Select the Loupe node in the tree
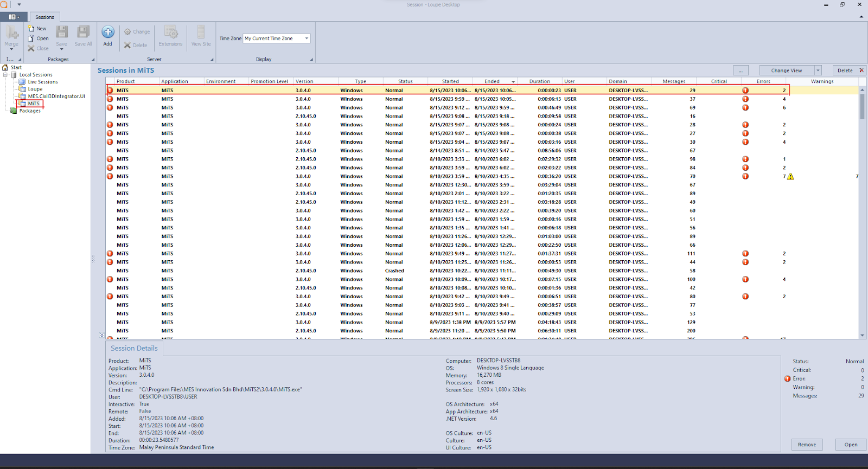This screenshot has height=469, width=868. 35,89
